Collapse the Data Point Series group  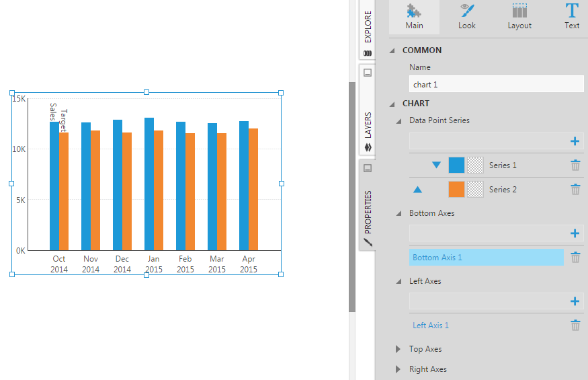399,120
